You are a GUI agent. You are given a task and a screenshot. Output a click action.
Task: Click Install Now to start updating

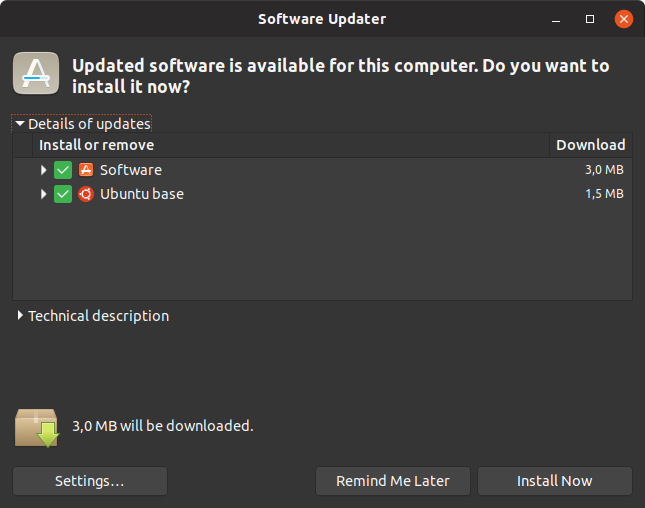point(555,481)
